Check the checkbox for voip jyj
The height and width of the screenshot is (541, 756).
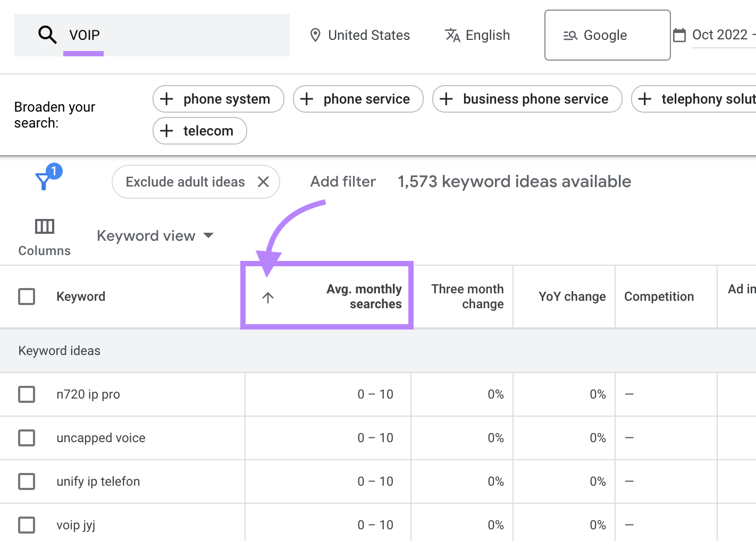pos(27,525)
